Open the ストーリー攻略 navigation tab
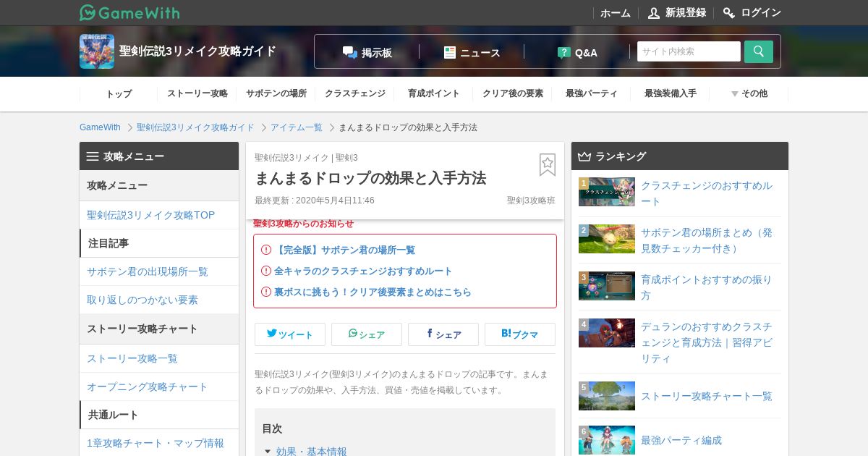868x456 pixels. point(197,93)
